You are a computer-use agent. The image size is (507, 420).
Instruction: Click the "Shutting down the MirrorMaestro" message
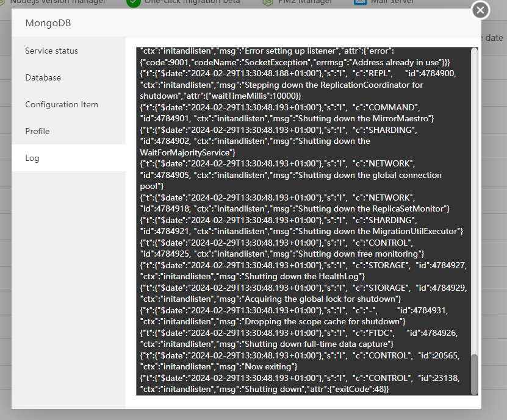click(364, 119)
